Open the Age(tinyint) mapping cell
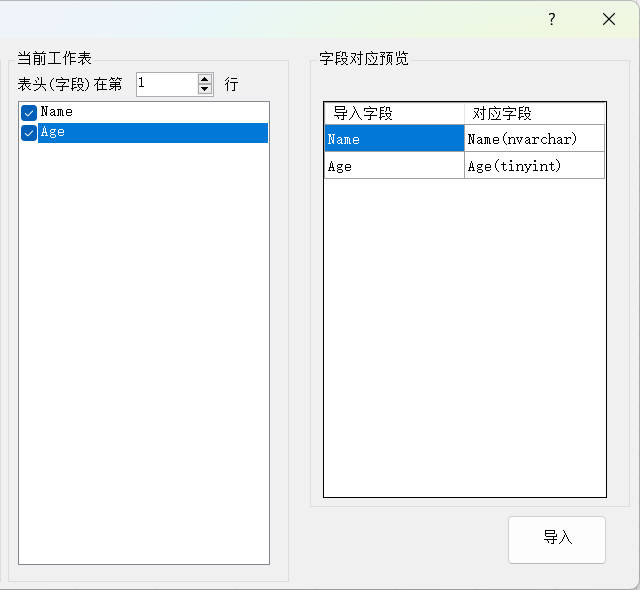This screenshot has width=640, height=590. click(x=534, y=166)
